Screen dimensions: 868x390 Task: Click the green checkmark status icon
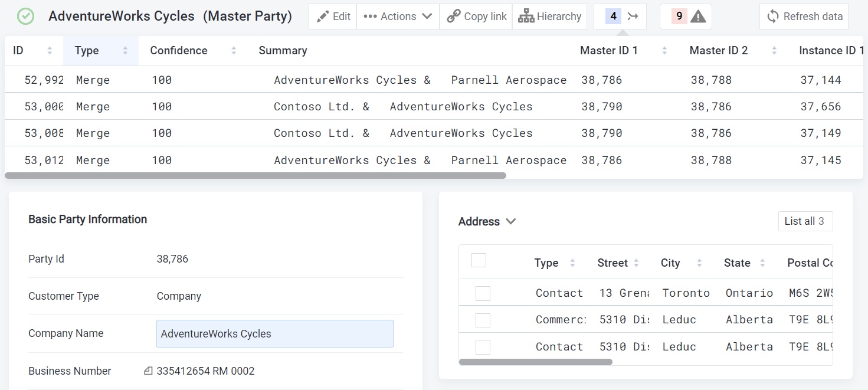pos(25,17)
